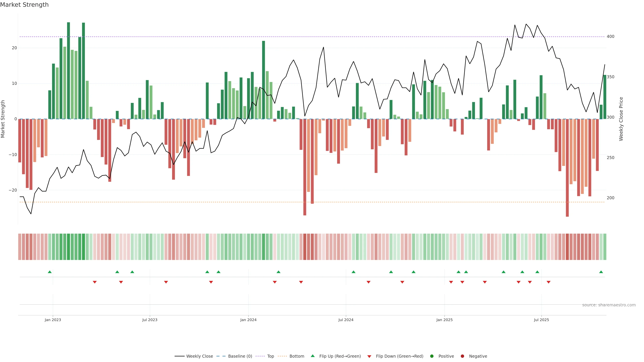Click the green Positive legend dot
The height and width of the screenshot is (362, 644).
pyautogui.click(x=432, y=356)
